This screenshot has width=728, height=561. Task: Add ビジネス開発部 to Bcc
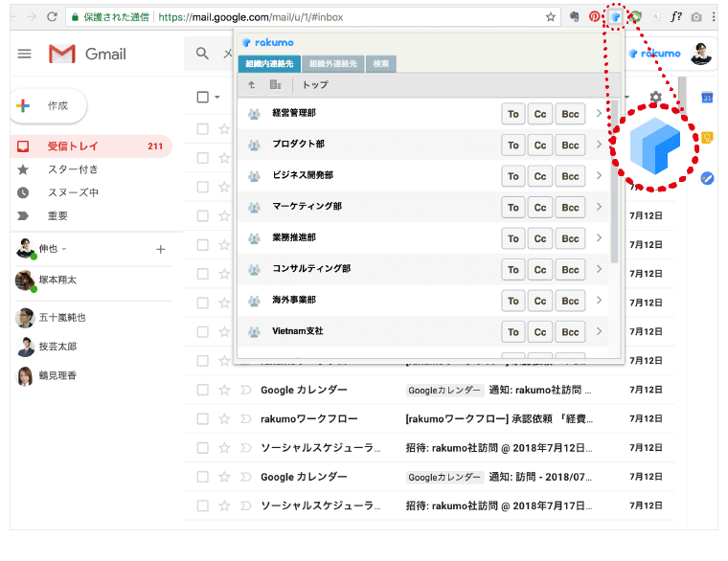point(570,176)
